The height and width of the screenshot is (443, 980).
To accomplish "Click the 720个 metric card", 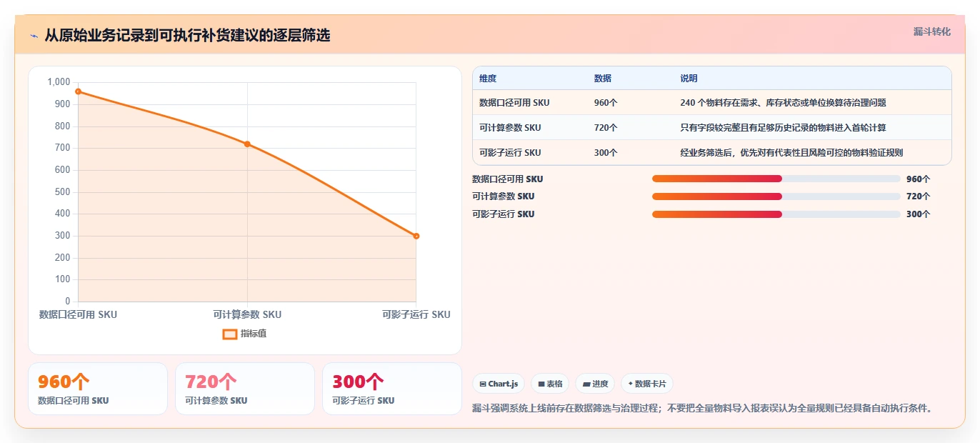I will click(x=245, y=389).
